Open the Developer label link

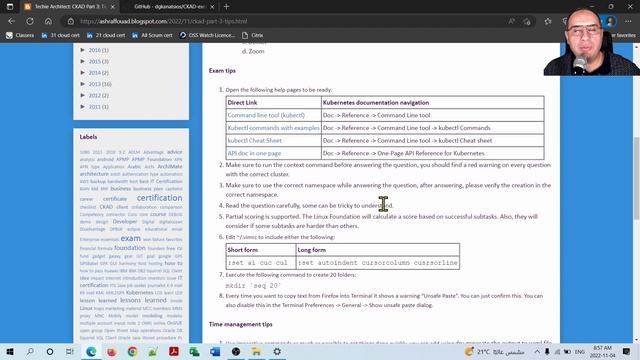click(125, 221)
